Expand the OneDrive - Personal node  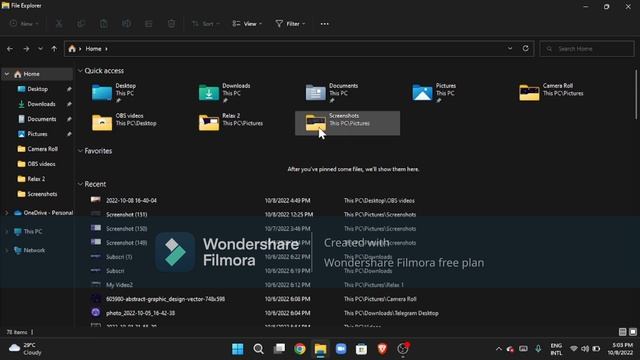[7, 213]
